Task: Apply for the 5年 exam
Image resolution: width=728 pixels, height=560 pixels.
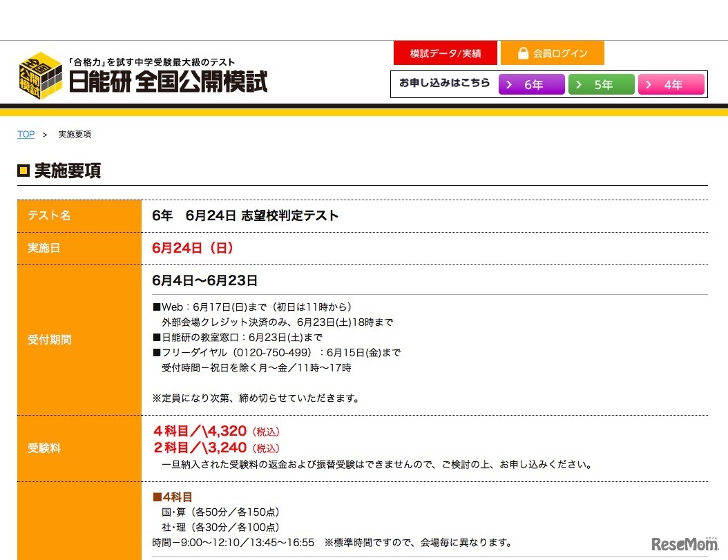Action: tap(602, 84)
